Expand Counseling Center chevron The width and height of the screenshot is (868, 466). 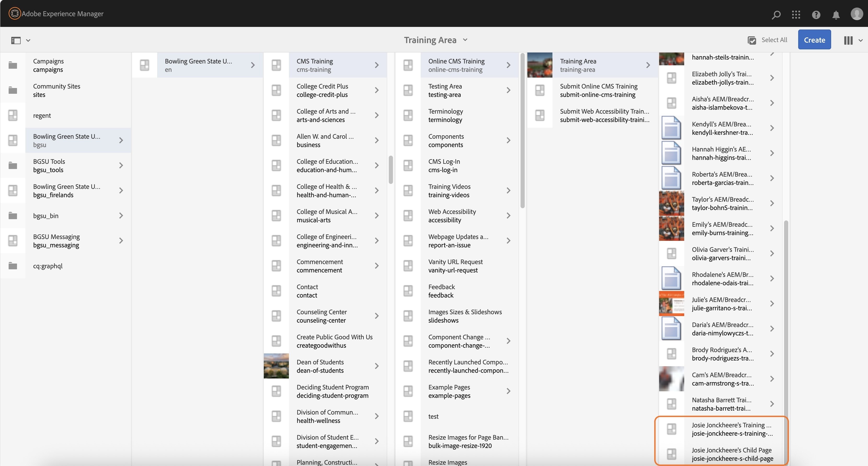point(377,316)
